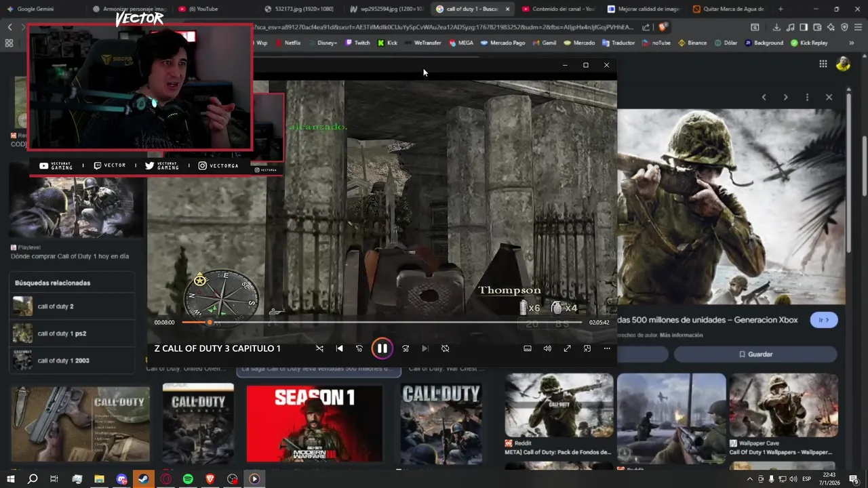Open the Kick bookmark

click(388, 43)
